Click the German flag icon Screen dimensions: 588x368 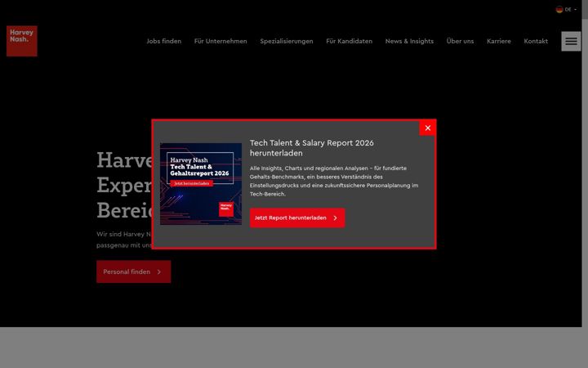tap(559, 9)
